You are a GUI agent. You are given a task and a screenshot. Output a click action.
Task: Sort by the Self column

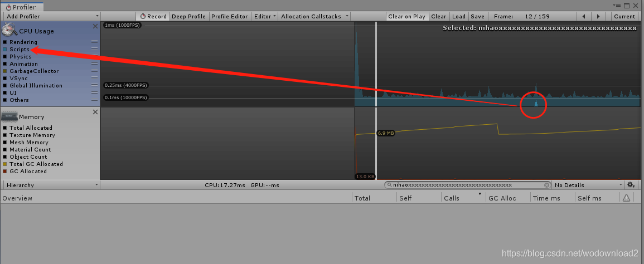419,198
